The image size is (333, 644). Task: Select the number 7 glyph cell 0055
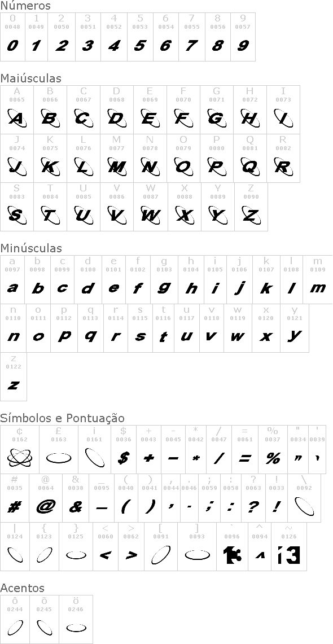coord(192,37)
